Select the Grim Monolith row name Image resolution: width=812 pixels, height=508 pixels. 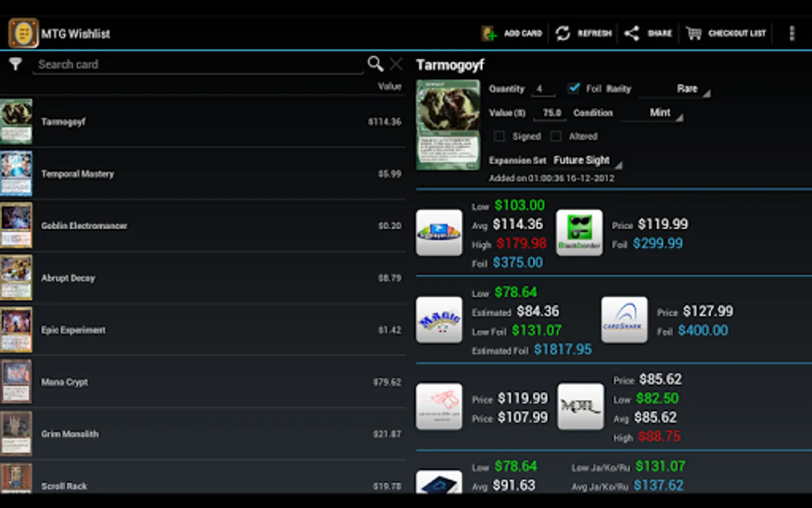pos(70,434)
